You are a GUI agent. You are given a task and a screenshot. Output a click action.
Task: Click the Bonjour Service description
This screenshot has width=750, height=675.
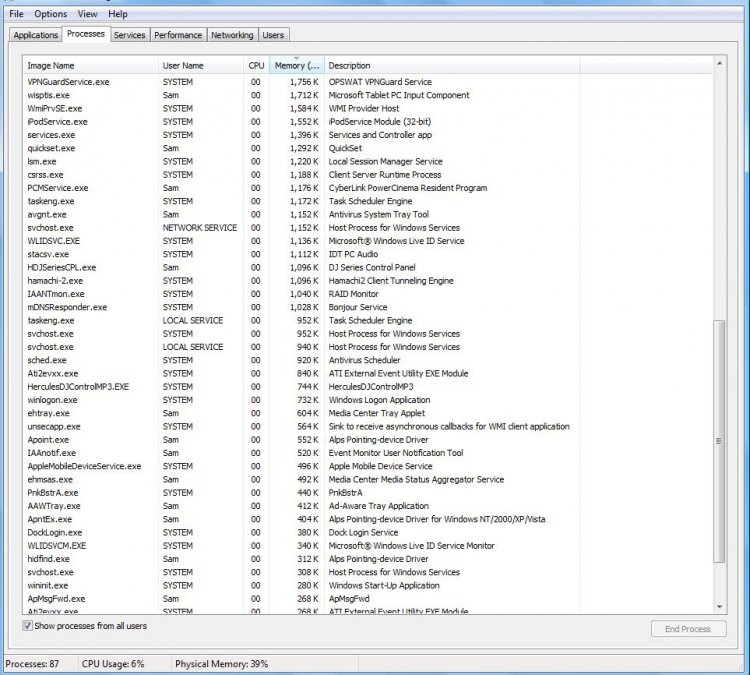[358, 307]
